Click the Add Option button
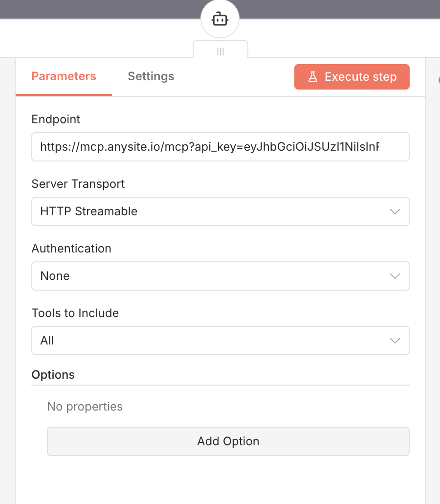440x504 pixels. click(228, 441)
